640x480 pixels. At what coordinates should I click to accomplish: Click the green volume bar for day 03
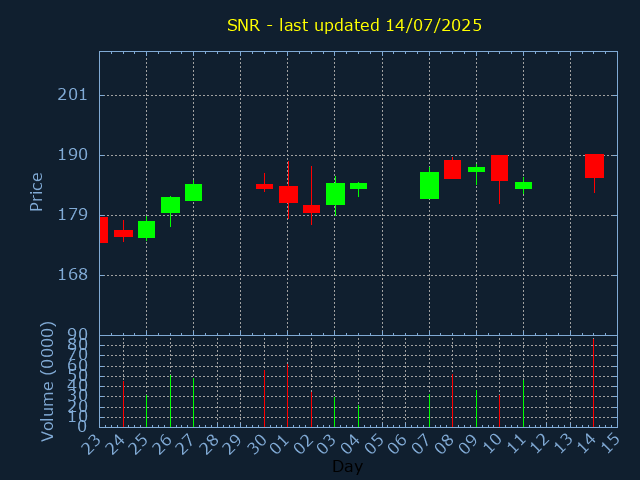click(x=335, y=412)
